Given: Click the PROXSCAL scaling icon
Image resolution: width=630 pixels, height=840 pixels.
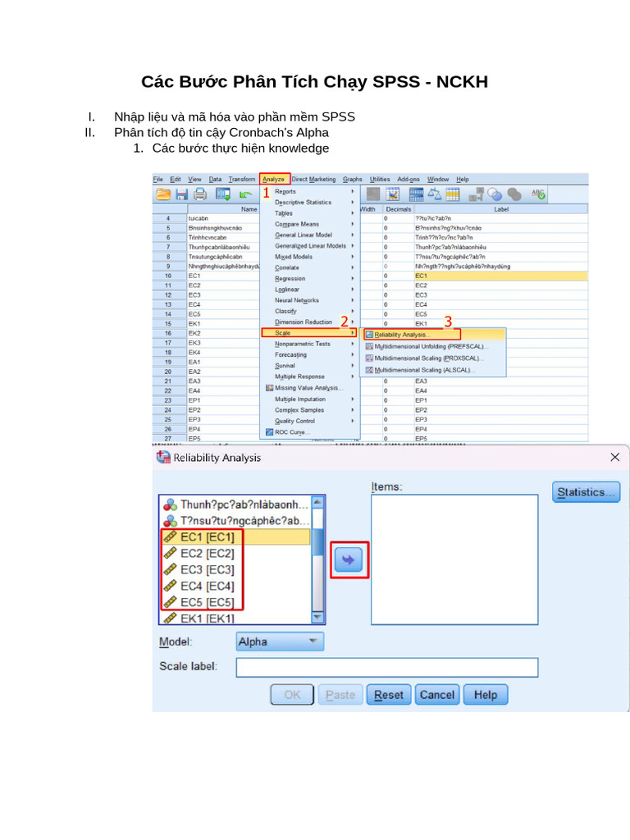Looking at the screenshot, I should point(369,358).
